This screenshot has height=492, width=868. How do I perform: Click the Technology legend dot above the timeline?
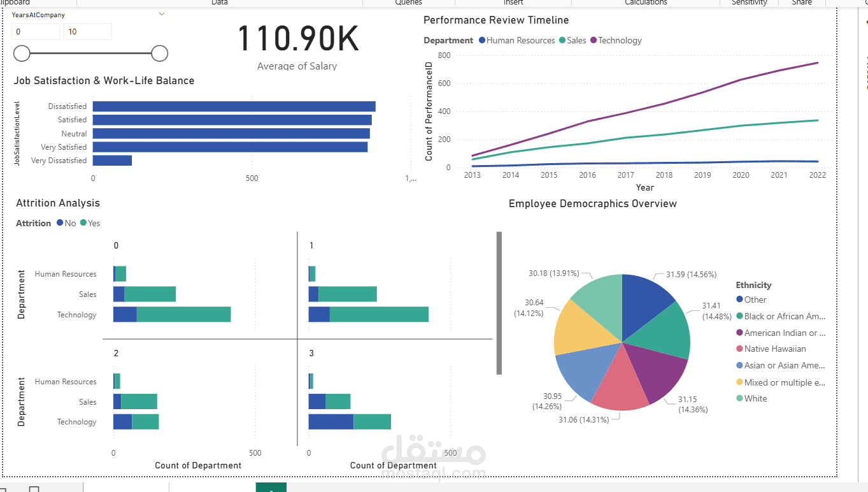[x=594, y=40]
